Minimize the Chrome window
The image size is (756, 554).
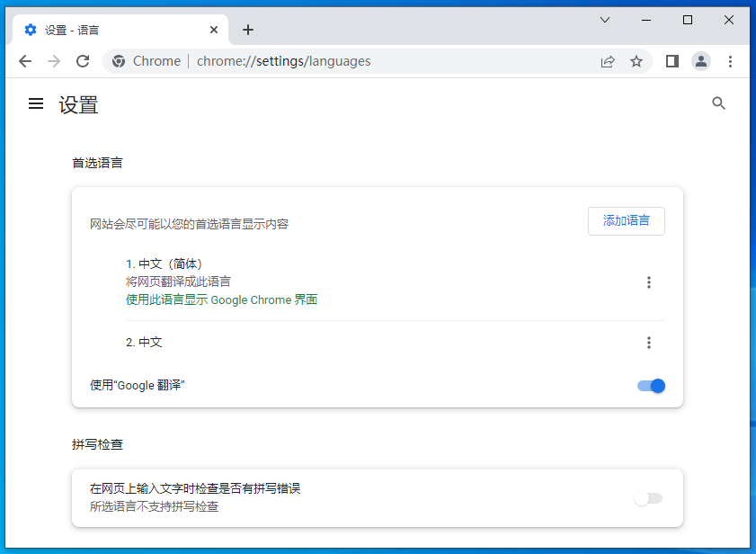point(646,20)
